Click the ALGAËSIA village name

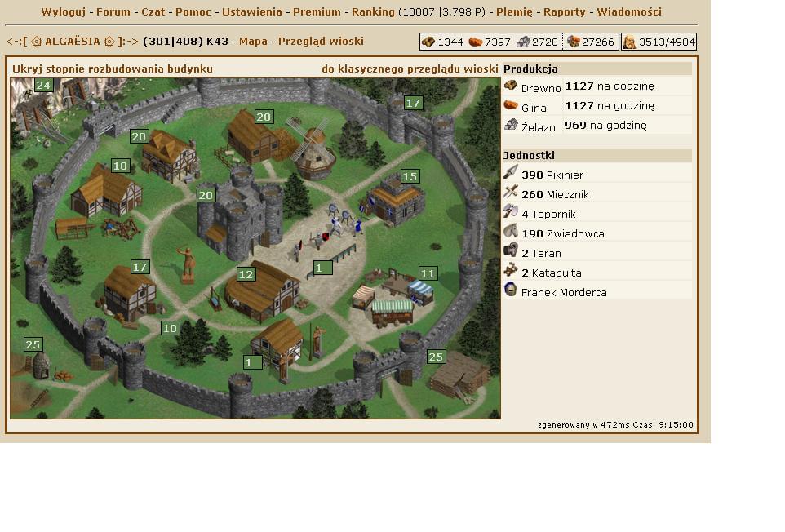(x=73, y=42)
